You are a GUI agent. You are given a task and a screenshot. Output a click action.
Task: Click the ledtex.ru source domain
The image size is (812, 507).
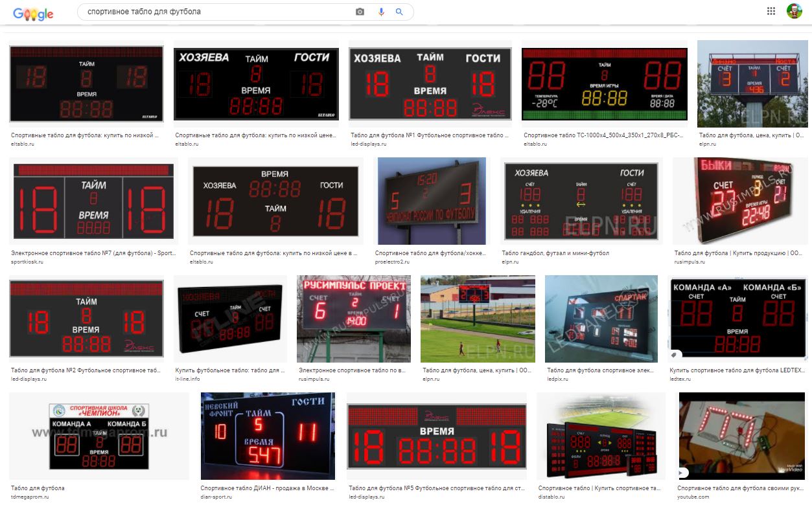coord(680,379)
